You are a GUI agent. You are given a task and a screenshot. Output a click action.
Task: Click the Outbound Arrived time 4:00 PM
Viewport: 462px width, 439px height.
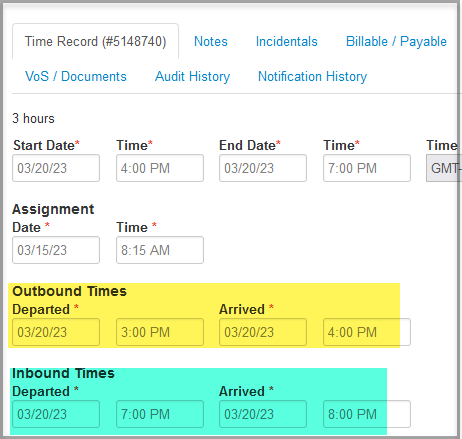pos(367,332)
